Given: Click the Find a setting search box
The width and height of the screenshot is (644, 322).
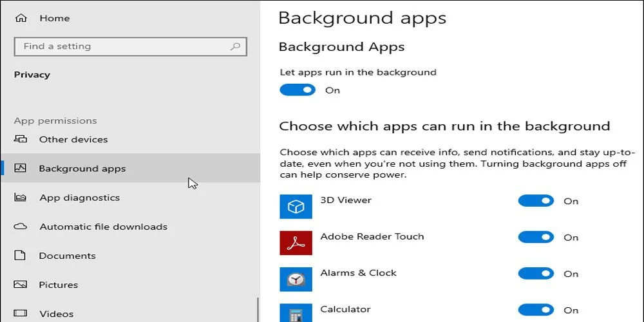Looking at the screenshot, I should (122, 46).
